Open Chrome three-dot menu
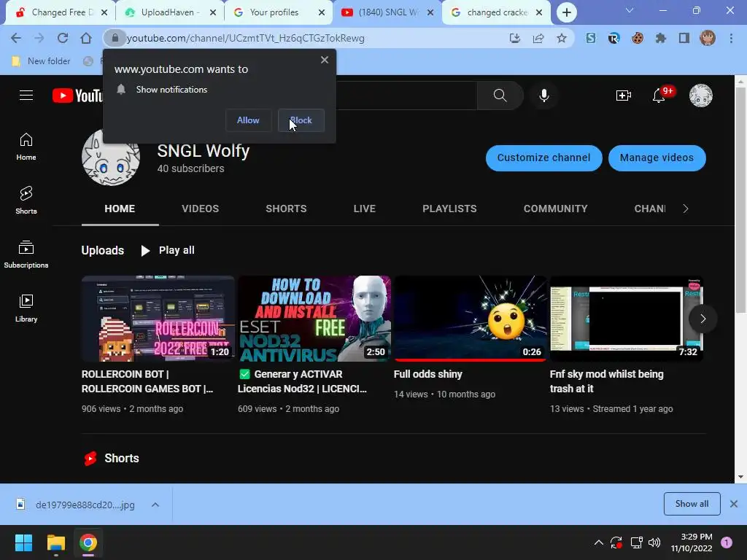The height and width of the screenshot is (560, 747). tap(731, 38)
